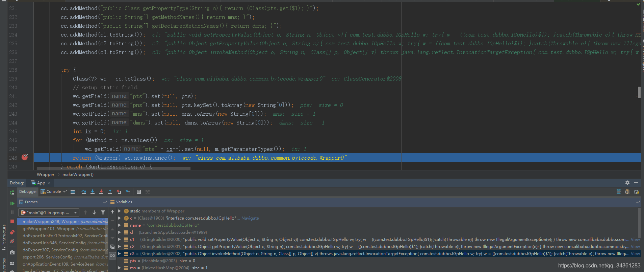Viewport: 644px width, 272px height.
Task: Expand static members of Wrapper
Action: point(119,211)
